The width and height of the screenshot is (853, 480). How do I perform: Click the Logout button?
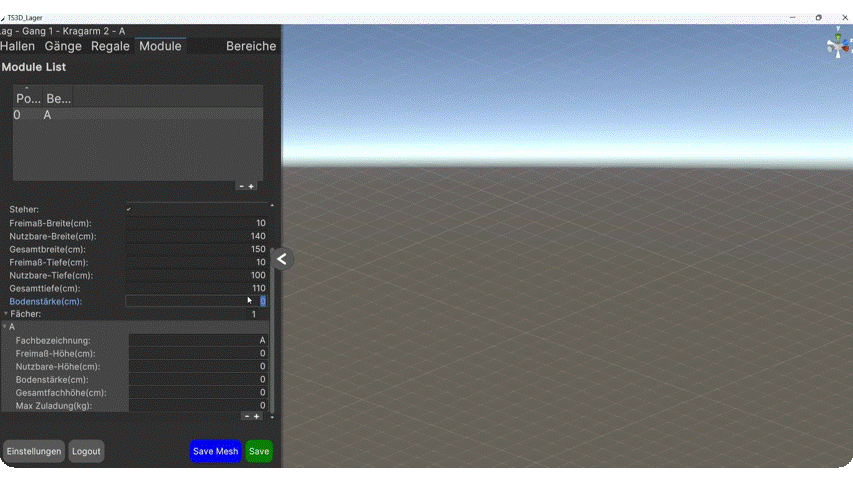pos(86,451)
